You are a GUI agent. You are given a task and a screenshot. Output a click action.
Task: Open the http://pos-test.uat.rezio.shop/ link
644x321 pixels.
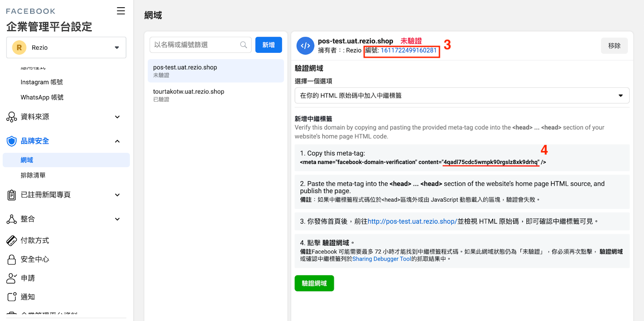tap(412, 221)
